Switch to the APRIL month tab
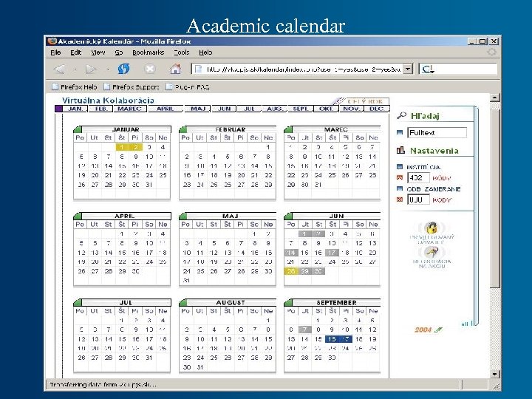This screenshot has width=532, height=399. (166, 109)
